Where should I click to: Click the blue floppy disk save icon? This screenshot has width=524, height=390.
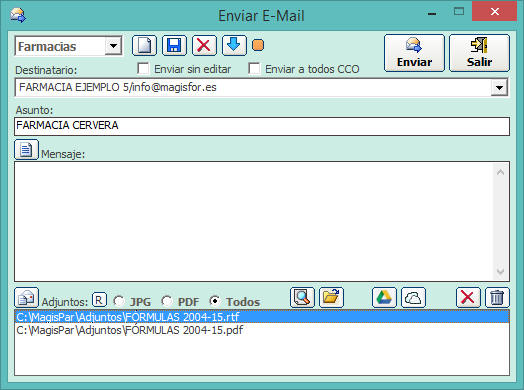[174, 45]
